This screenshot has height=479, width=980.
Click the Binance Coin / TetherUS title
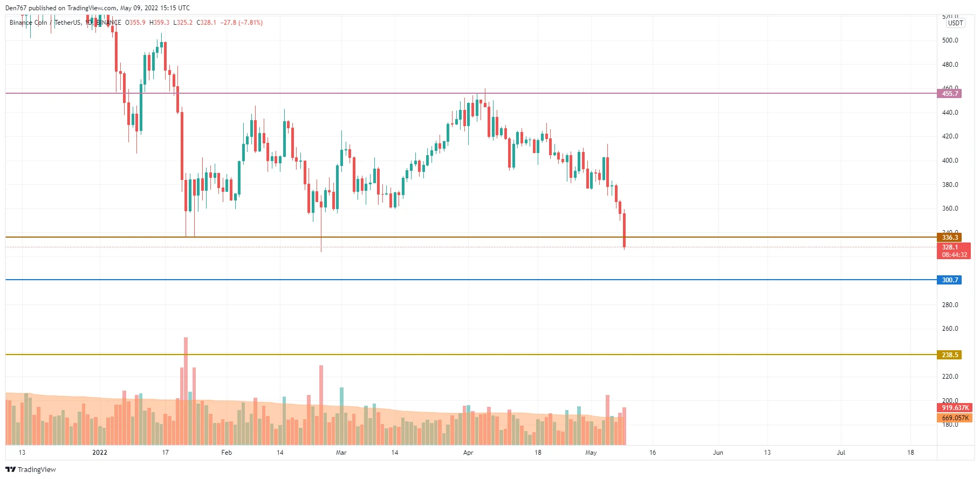tap(45, 23)
